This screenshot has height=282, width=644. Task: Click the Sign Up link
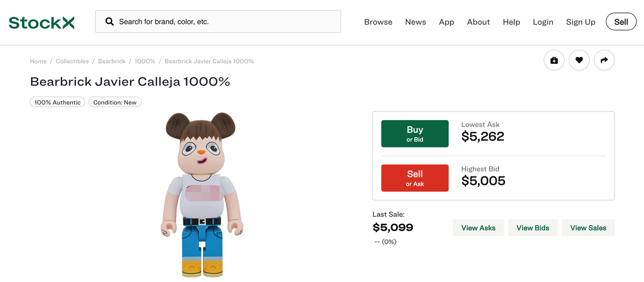click(x=581, y=22)
